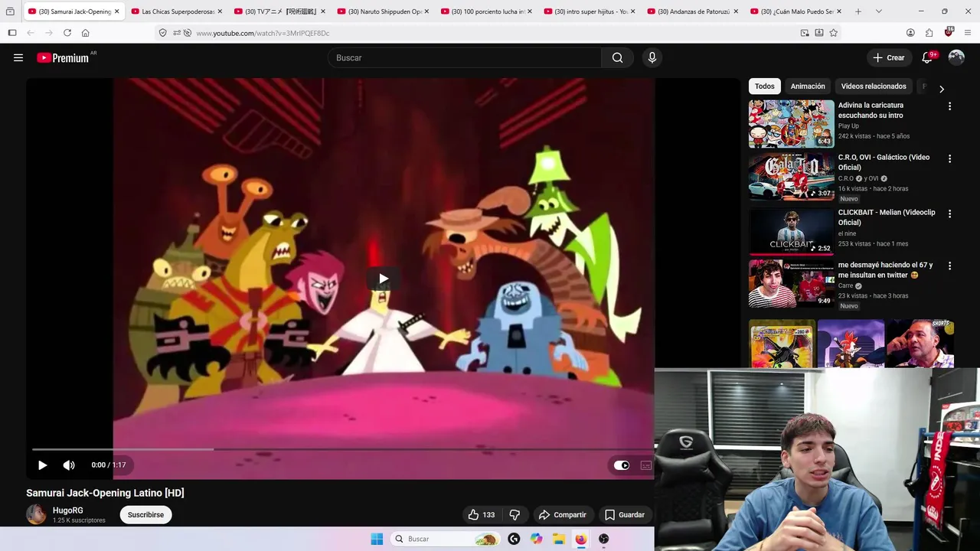Bookmark this page star icon
The width and height of the screenshot is (980, 551).
click(x=833, y=33)
